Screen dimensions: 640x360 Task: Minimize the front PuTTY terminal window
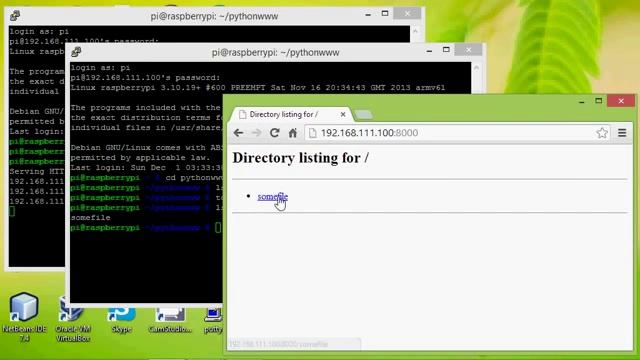coord(429,51)
